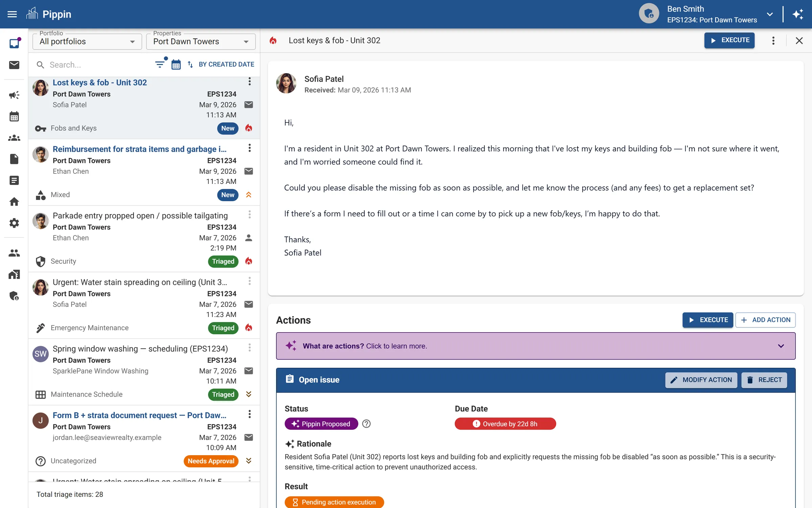
Task: Click the sparkle AI icon in the top bar
Action: (x=798, y=14)
